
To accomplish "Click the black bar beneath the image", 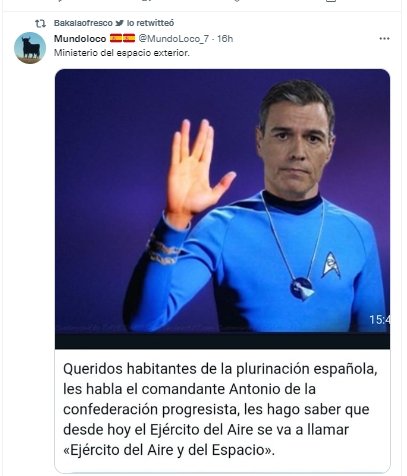I will (222, 341).
